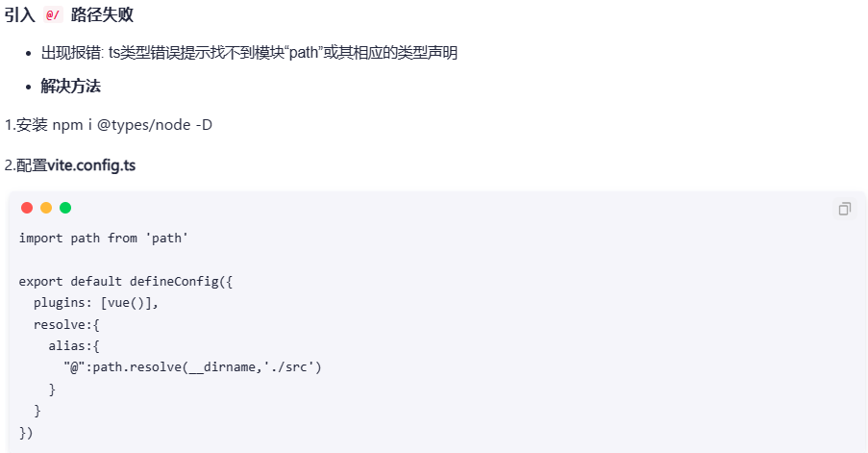Click the path.resolve(__dirname,'./src') line
The width and height of the screenshot is (868, 453).
(x=192, y=367)
